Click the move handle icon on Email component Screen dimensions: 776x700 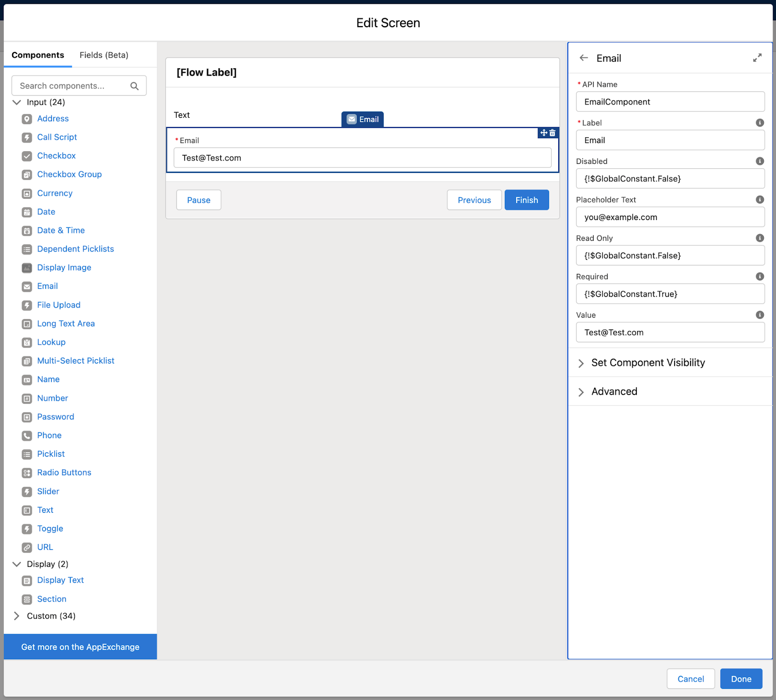[543, 132]
